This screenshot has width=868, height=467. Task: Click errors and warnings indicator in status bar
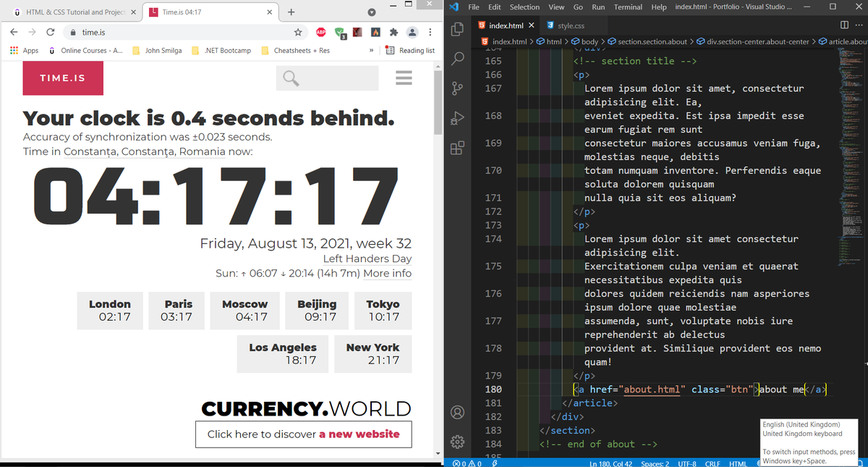tap(467, 463)
